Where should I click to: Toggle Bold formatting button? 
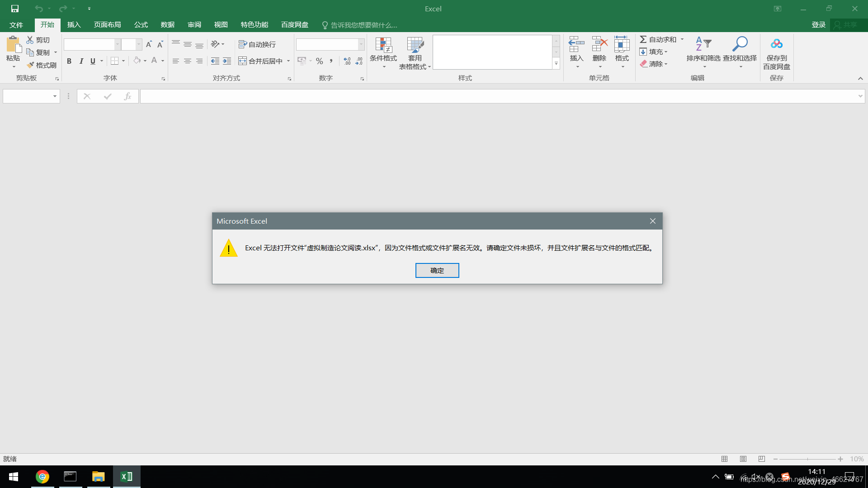[69, 61]
